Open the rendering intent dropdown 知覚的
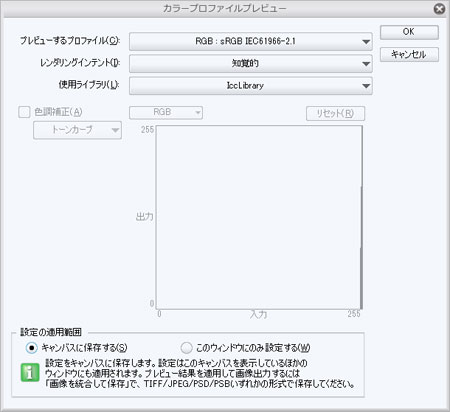450x412 pixels. 251,63
